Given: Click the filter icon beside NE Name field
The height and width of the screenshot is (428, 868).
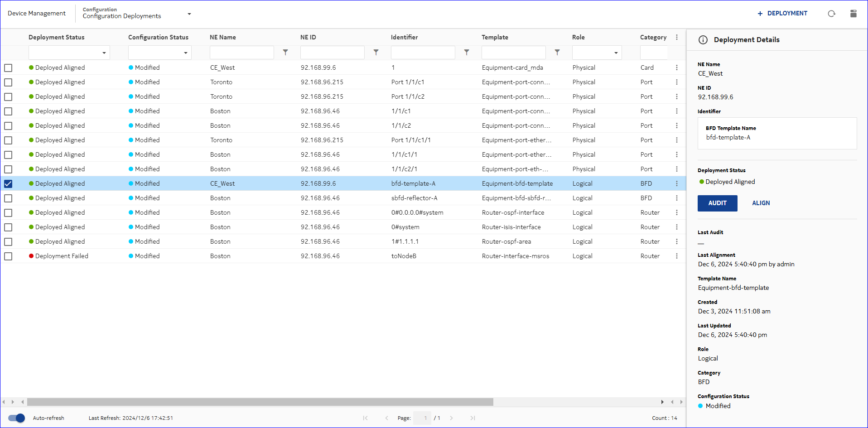Looking at the screenshot, I should click(x=285, y=53).
